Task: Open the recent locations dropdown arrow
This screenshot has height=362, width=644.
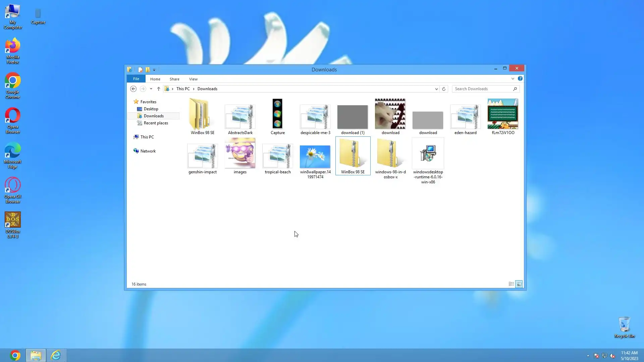Action: point(151,89)
